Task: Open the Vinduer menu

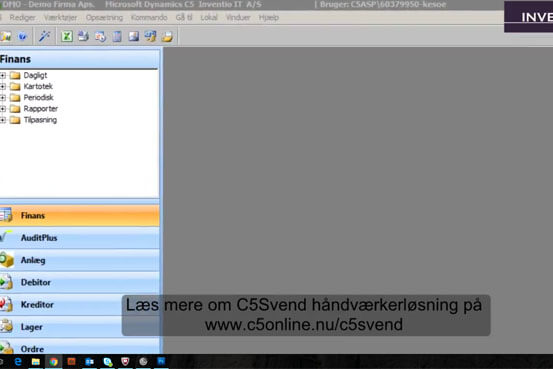Action: coord(238,17)
